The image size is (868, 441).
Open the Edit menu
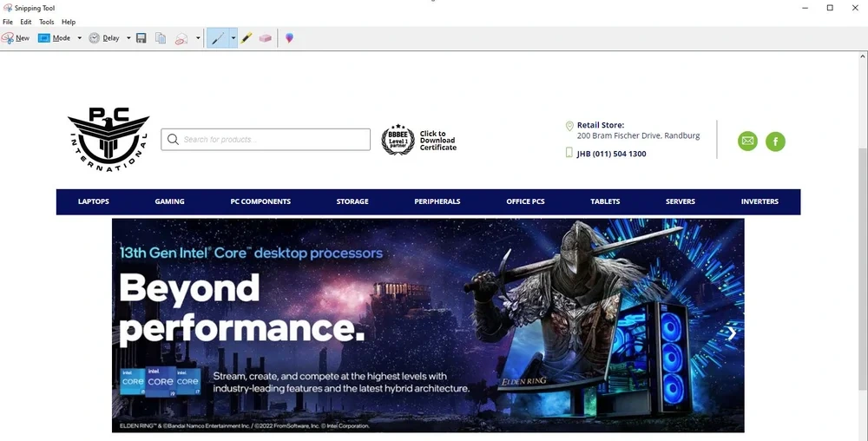click(x=25, y=22)
